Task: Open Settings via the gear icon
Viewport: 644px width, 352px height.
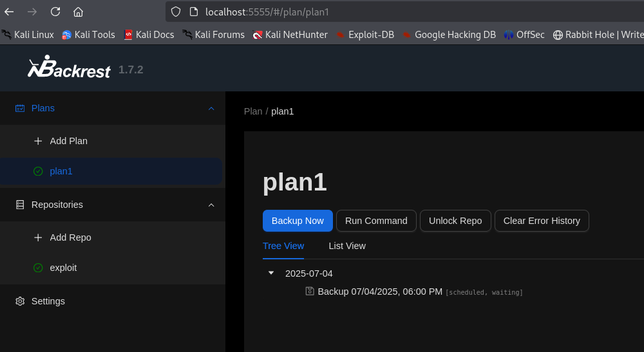Action: pos(20,301)
